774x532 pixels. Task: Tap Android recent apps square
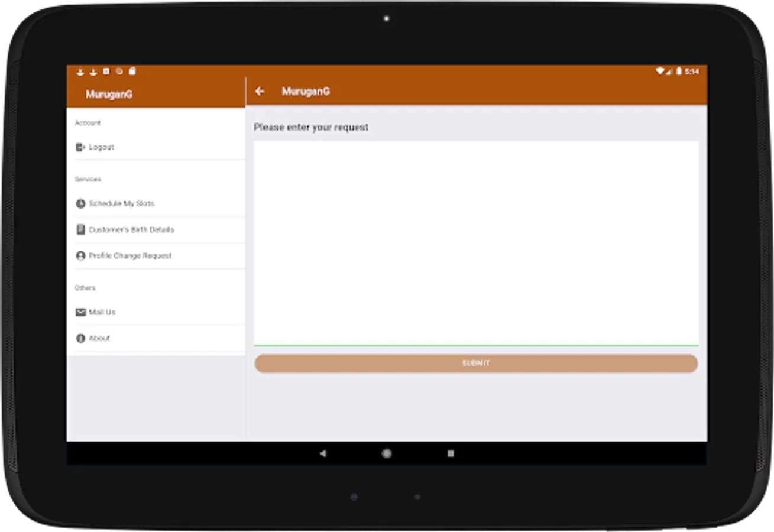[451, 453]
